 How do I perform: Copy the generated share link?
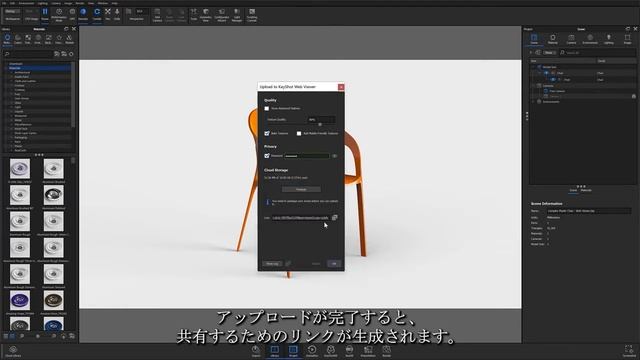334,218
